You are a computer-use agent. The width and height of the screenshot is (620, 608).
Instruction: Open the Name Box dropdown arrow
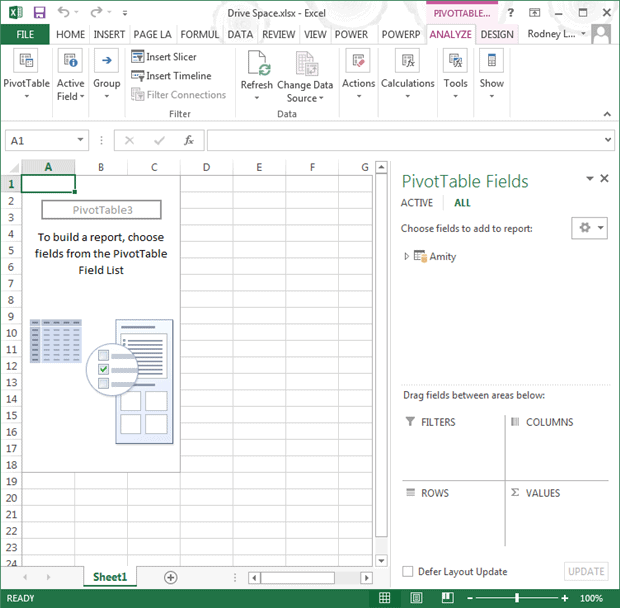[80, 140]
